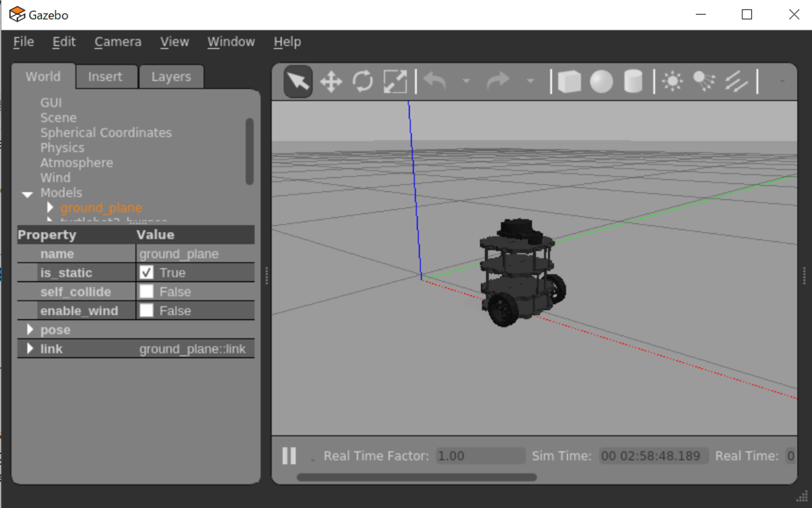
Task: Expand the ground_plane model entry
Action: point(49,208)
